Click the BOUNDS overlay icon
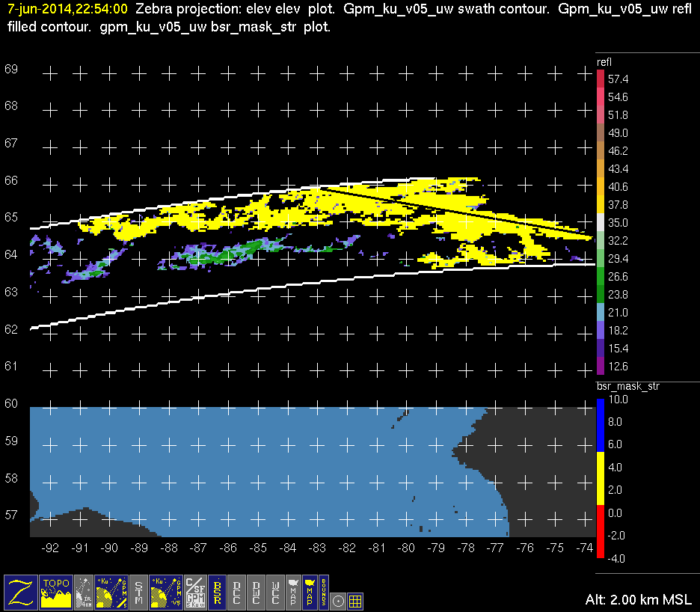Image resolution: width=700 pixels, height=612 pixels. (x=324, y=592)
